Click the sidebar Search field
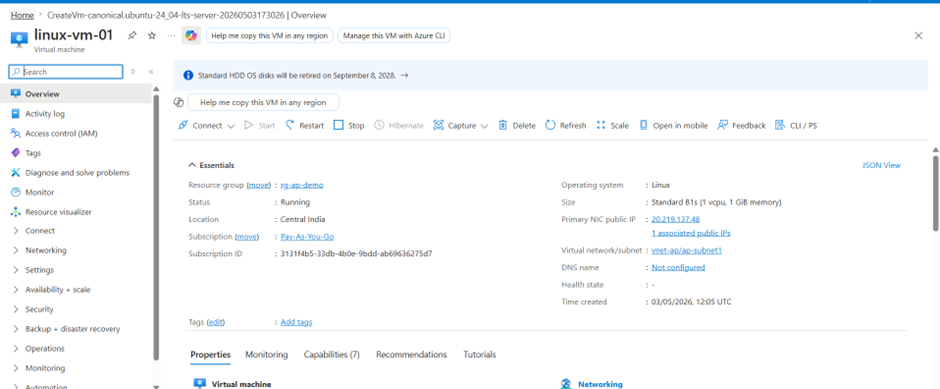Image resolution: width=940 pixels, height=389 pixels. coord(66,72)
